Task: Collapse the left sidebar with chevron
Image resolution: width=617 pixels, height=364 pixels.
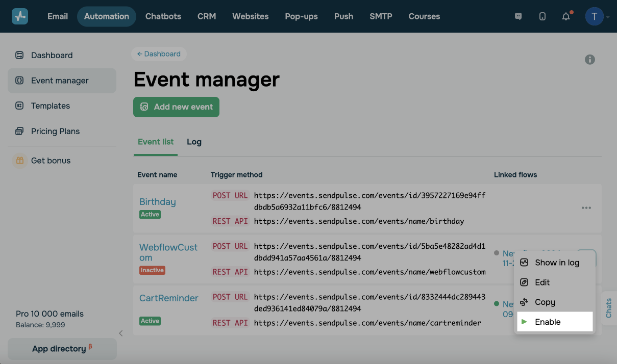Action: tap(121, 333)
